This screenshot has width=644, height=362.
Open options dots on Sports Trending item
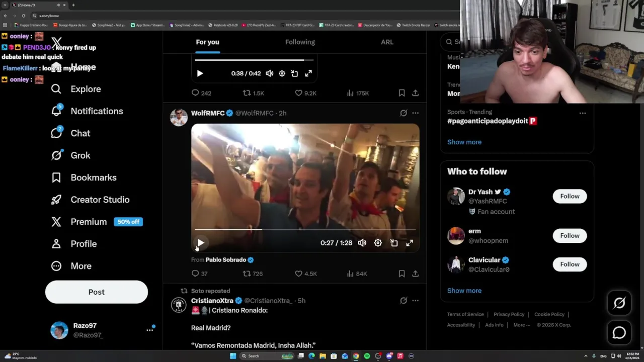tap(583, 113)
